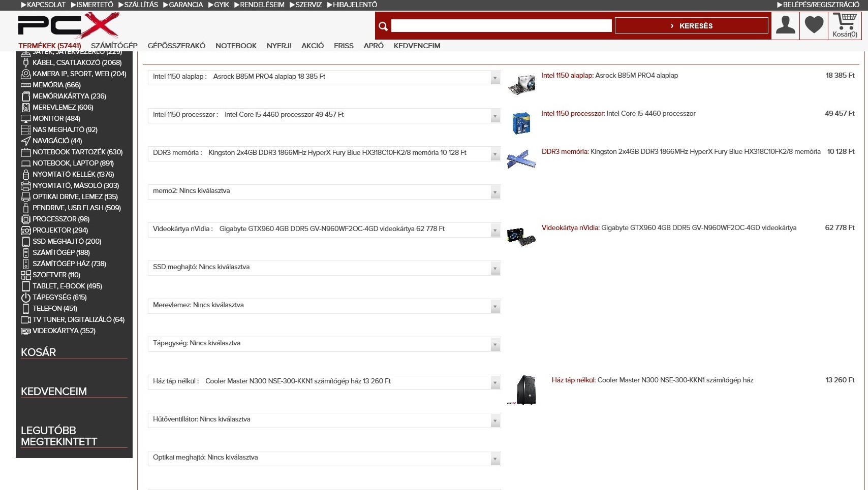Image resolution: width=868 pixels, height=490 pixels.
Task: Click the PENDRIVE, USB FLASH icon
Action: coord(26,208)
